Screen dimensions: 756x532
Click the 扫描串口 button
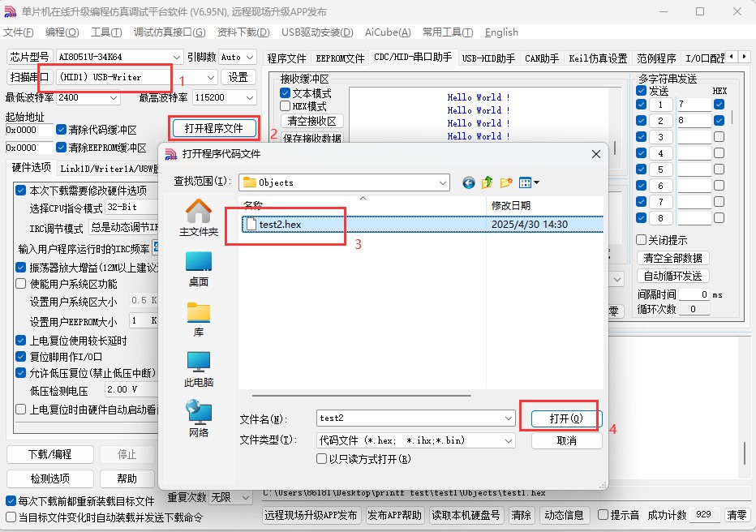[29, 77]
